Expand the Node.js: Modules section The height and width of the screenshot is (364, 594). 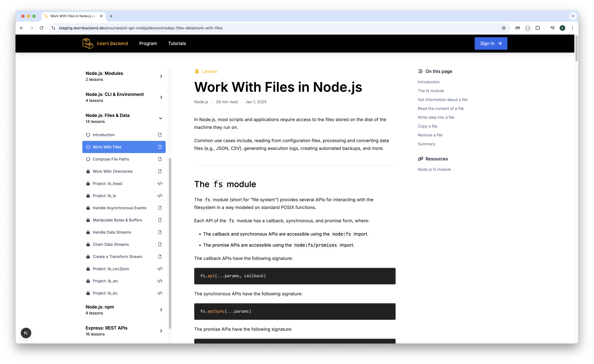point(161,76)
